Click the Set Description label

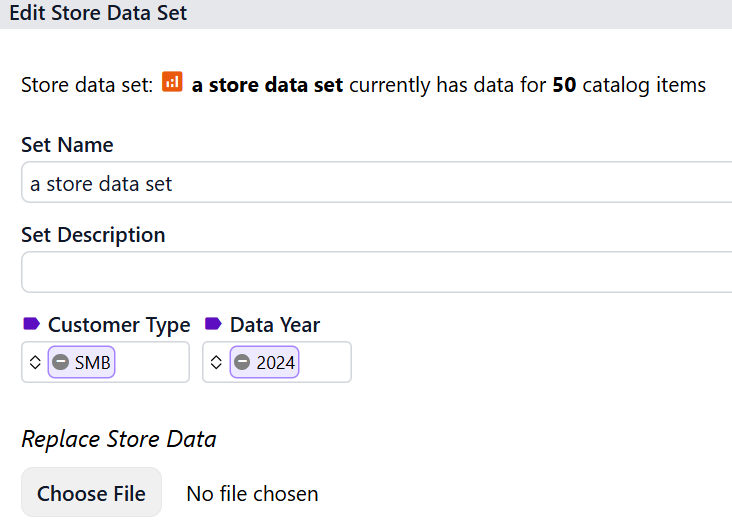pyautogui.click(x=93, y=235)
